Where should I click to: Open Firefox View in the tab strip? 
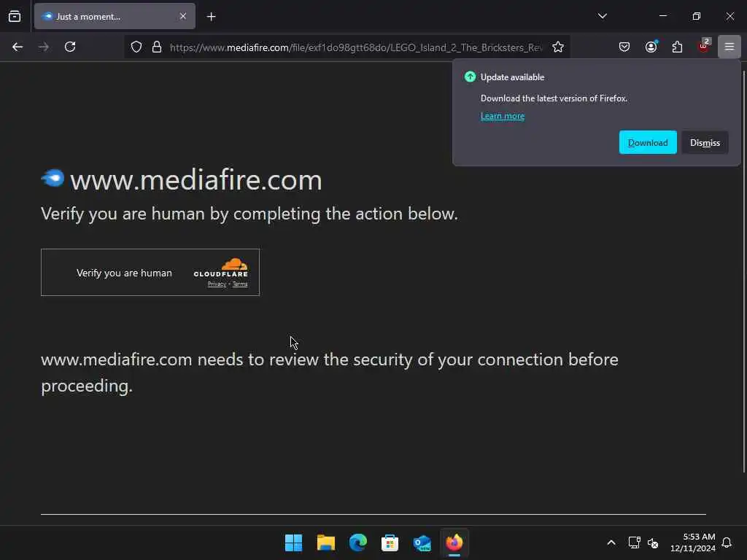[x=15, y=16]
